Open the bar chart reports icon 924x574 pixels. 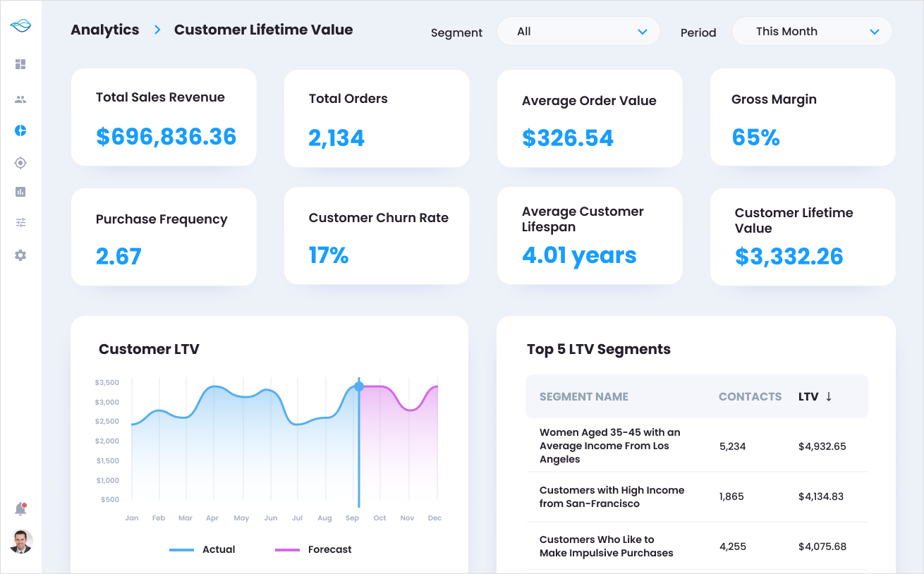click(x=20, y=192)
